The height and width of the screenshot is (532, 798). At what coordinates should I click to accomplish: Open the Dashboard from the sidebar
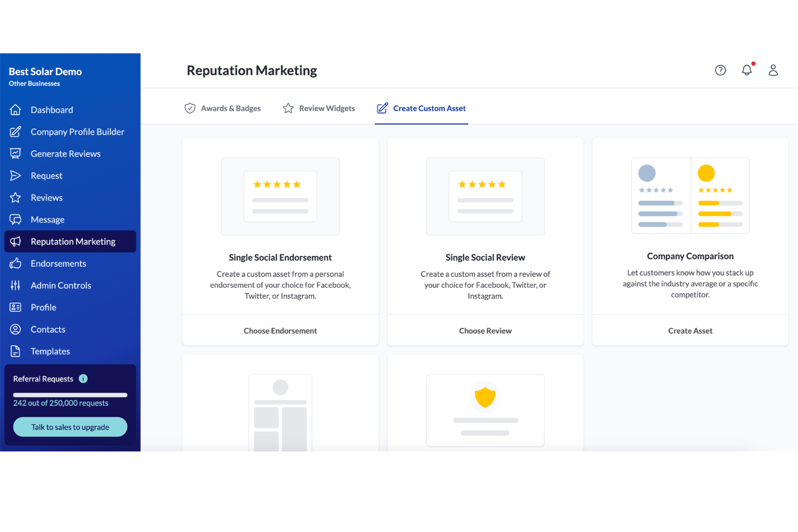[x=16, y=109]
